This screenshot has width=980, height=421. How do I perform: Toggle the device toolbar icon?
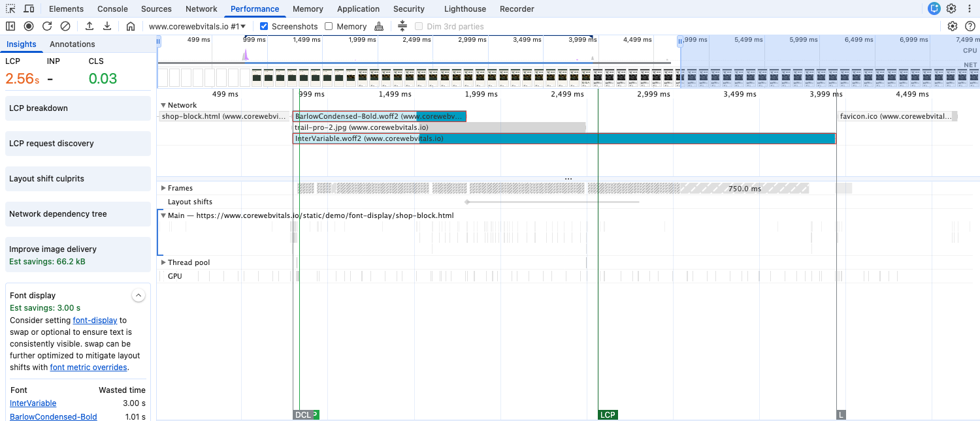coord(29,8)
